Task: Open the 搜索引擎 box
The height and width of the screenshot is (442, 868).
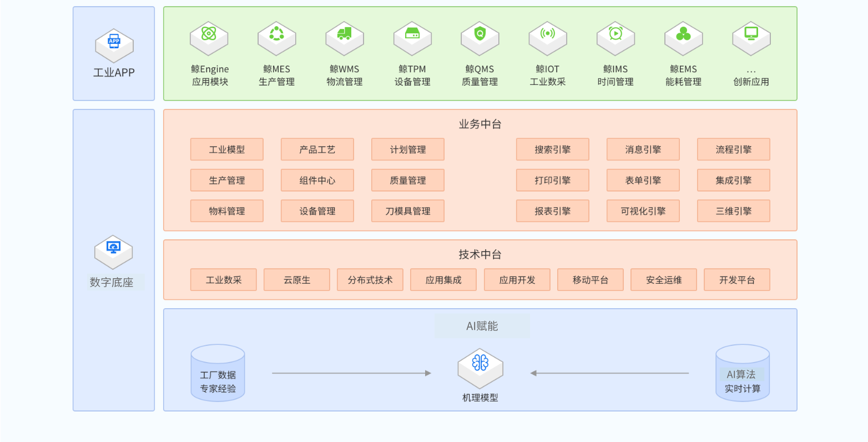Action: tap(553, 149)
